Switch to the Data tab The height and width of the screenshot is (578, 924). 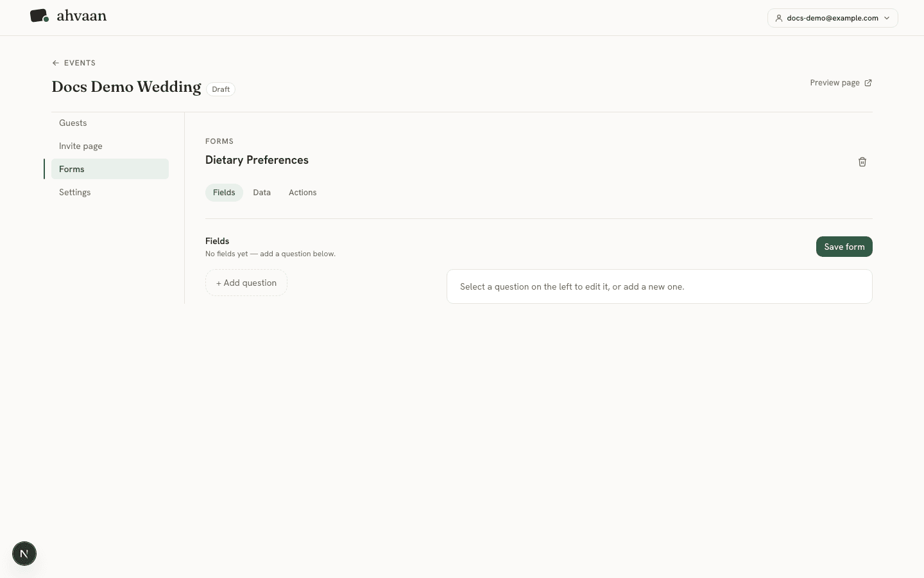262,193
